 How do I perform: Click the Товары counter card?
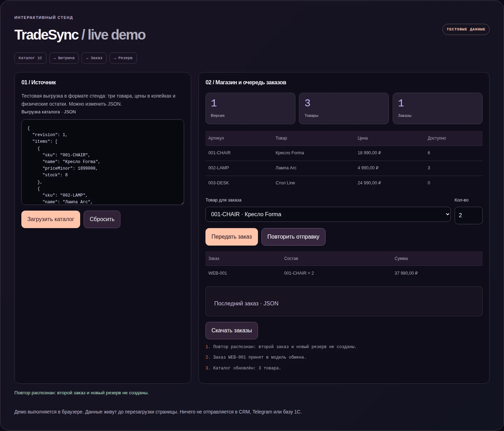(x=344, y=108)
